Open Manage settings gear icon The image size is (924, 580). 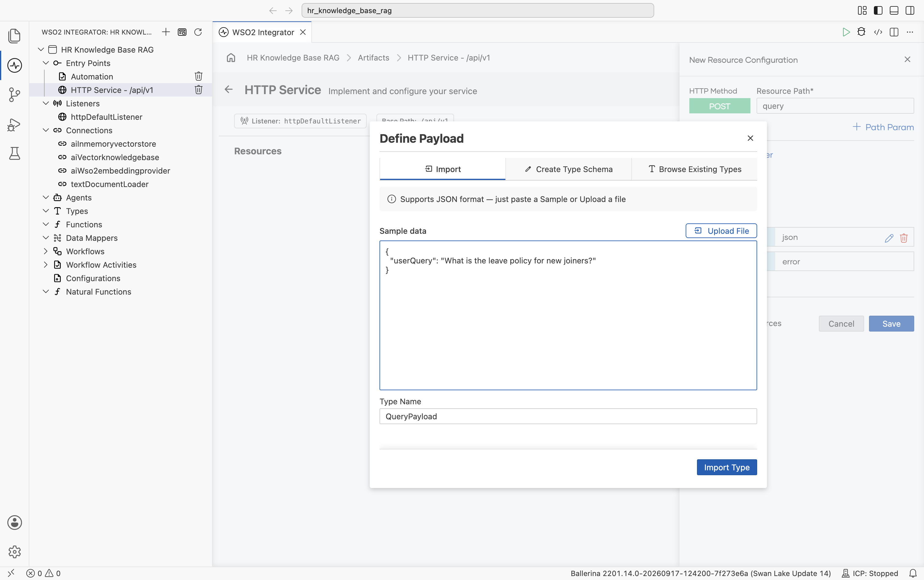[x=15, y=552]
